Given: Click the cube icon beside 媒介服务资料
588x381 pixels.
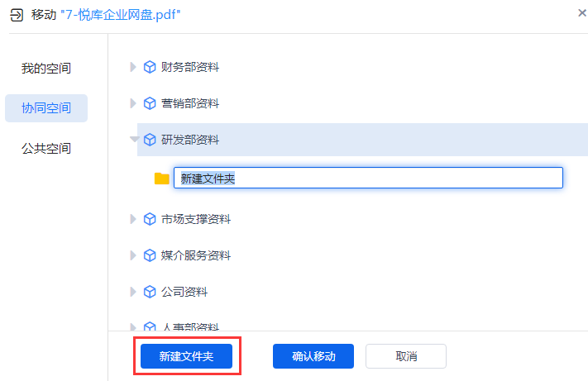Looking at the screenshot, I should (x=150, y=255).
